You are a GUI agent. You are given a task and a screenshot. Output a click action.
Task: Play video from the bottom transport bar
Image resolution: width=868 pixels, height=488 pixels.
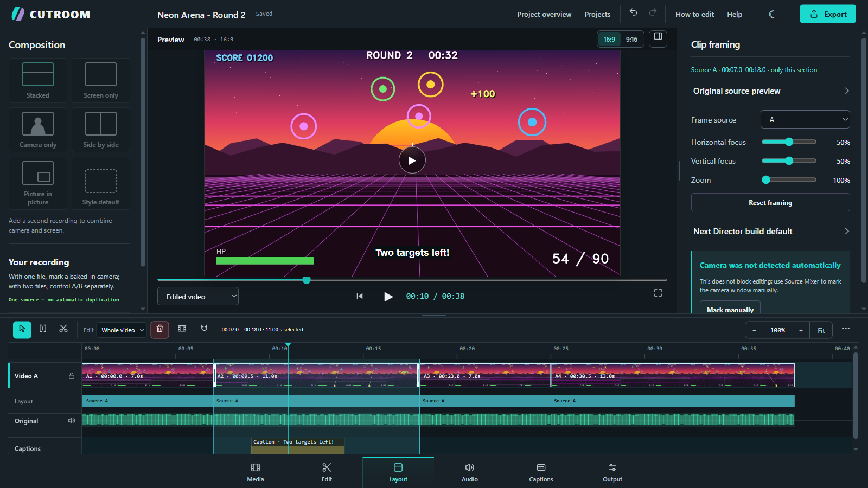tap(388, 297)
